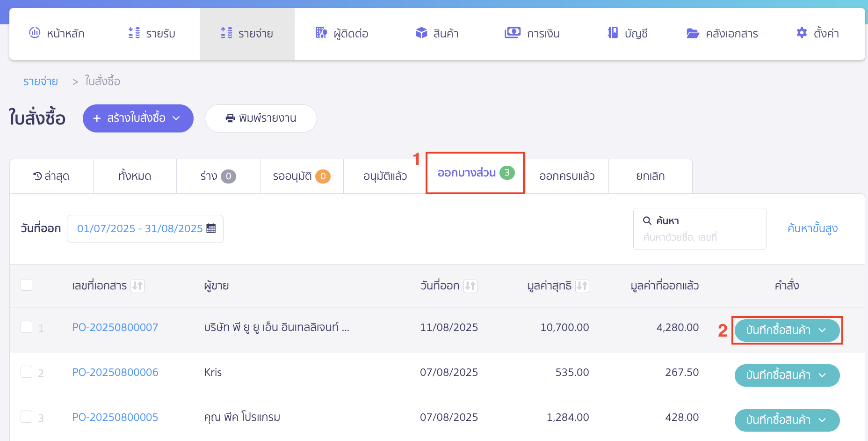Expand บันทึกซื้อสินค้า dropdown on the Kris row
868x441 pixels.
pyautogui.click(x=823, y=375)
